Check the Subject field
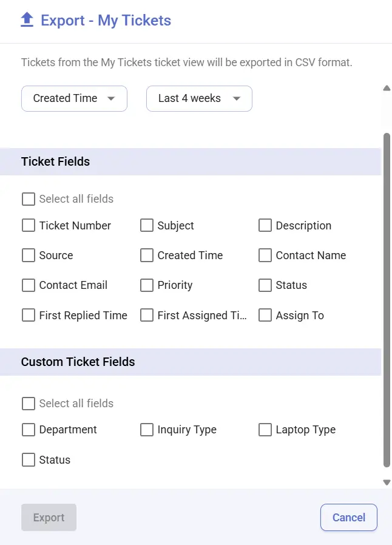This screenshot has width=392, height=545. coord(146,225)
